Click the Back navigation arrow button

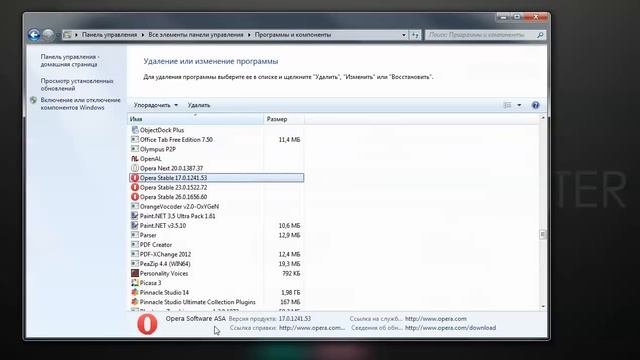coord(34,35)
